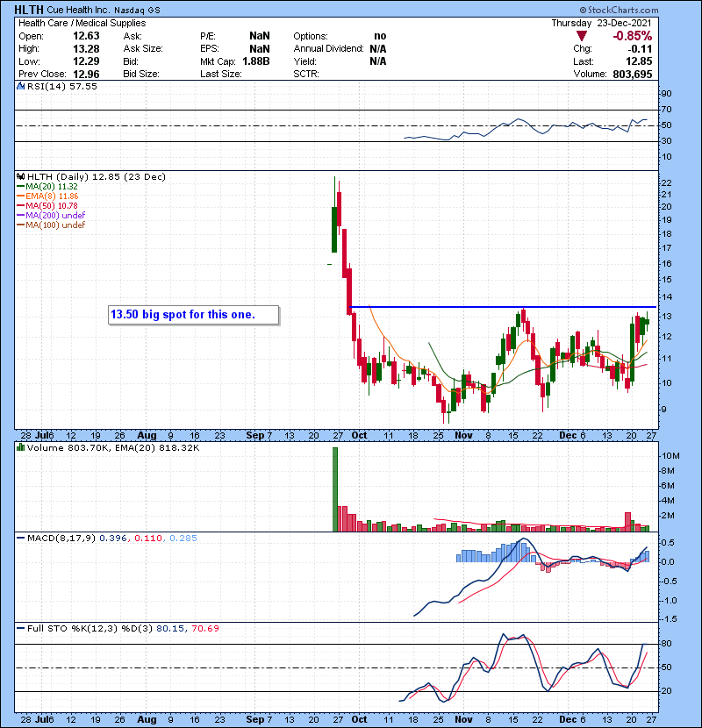Click the Chg value -0.11
Image resolution: width=702 pixels, height=728 pixels.
pyautogui.click(x=640, y=49)
